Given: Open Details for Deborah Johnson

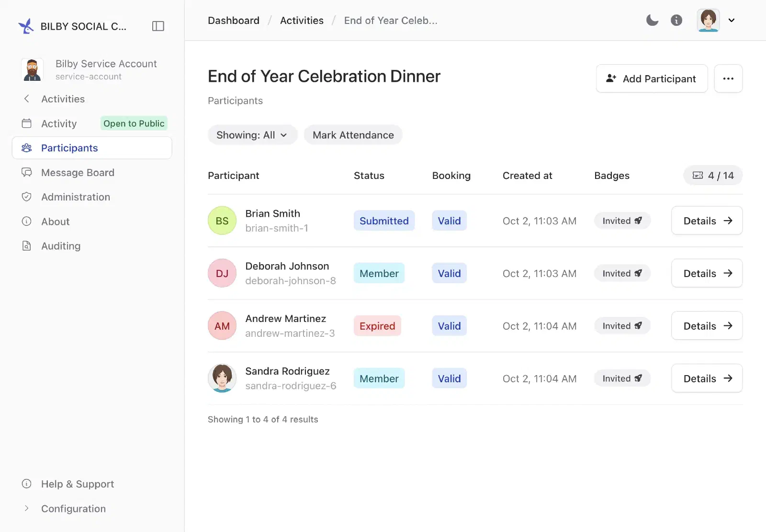Looking at the screenshot, I should (x=707, y=273).
